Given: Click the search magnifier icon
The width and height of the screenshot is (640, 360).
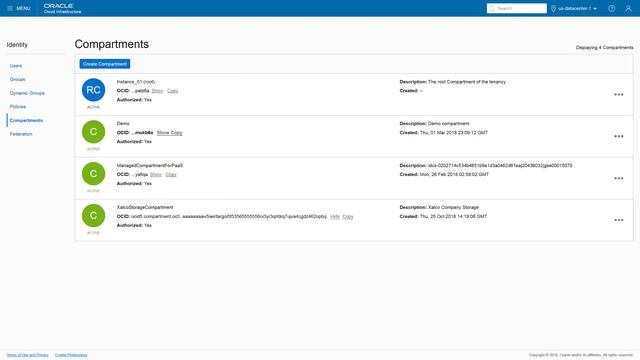Looking at the screenshot, I should tap(492, 8).
